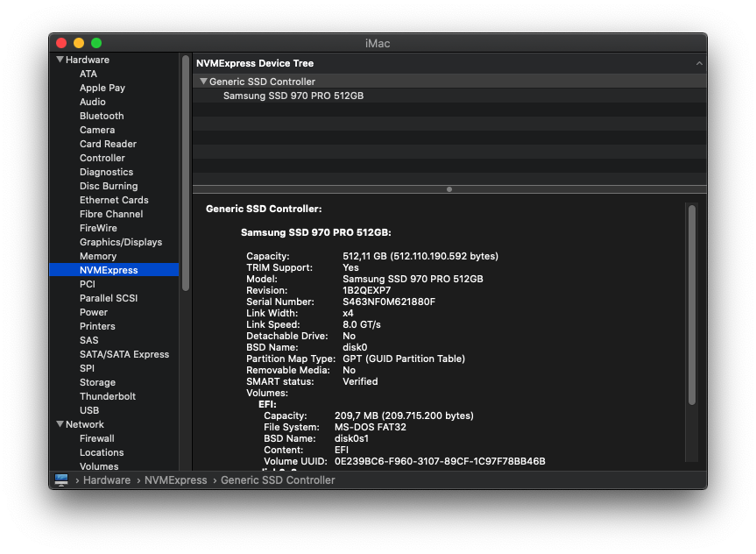Click the Link Width value x4
The width and height of the screenshot is (756, 554).
[348, 313]
